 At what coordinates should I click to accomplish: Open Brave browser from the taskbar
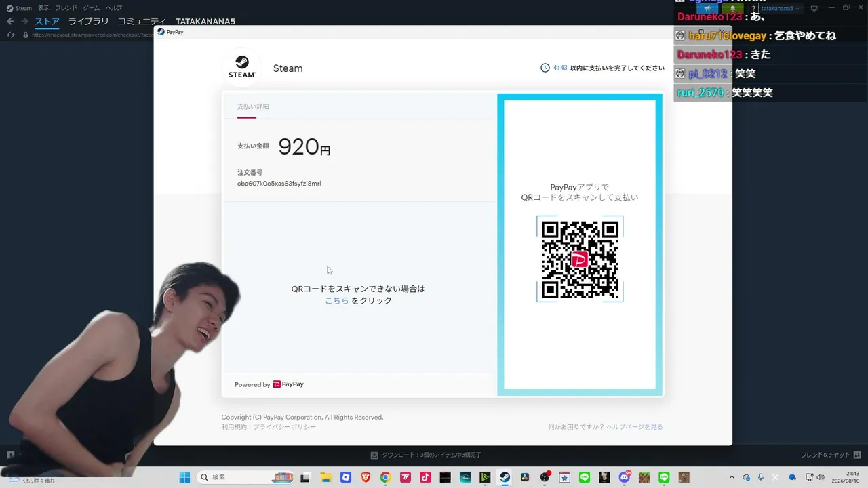pos(366,477)
